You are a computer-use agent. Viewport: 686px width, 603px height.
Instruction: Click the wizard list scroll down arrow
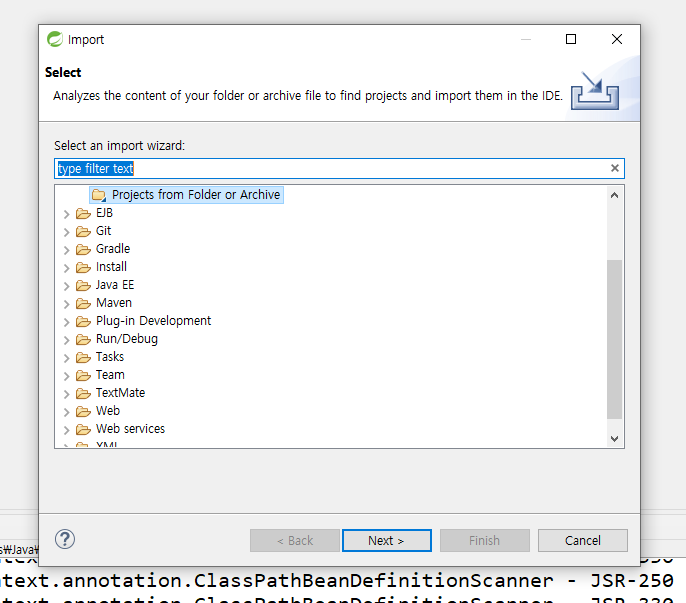point(614,438)
